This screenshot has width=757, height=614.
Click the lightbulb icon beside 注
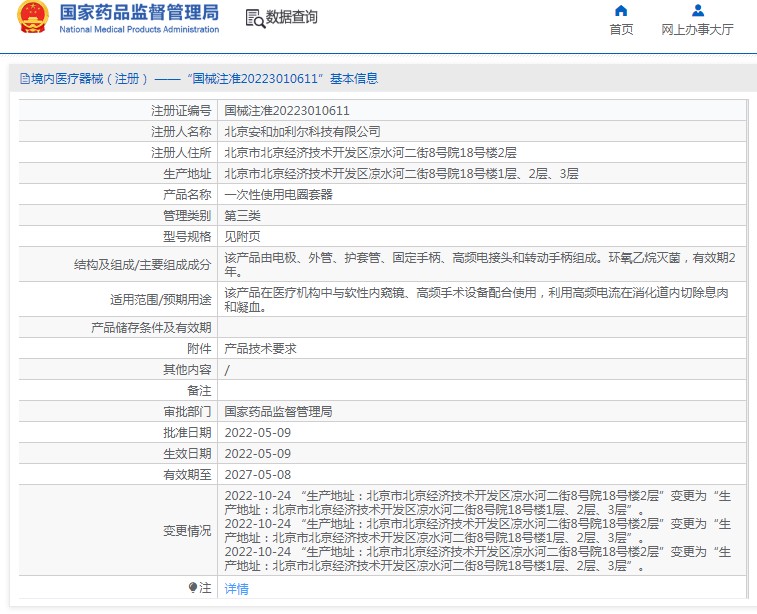(193, 588)
